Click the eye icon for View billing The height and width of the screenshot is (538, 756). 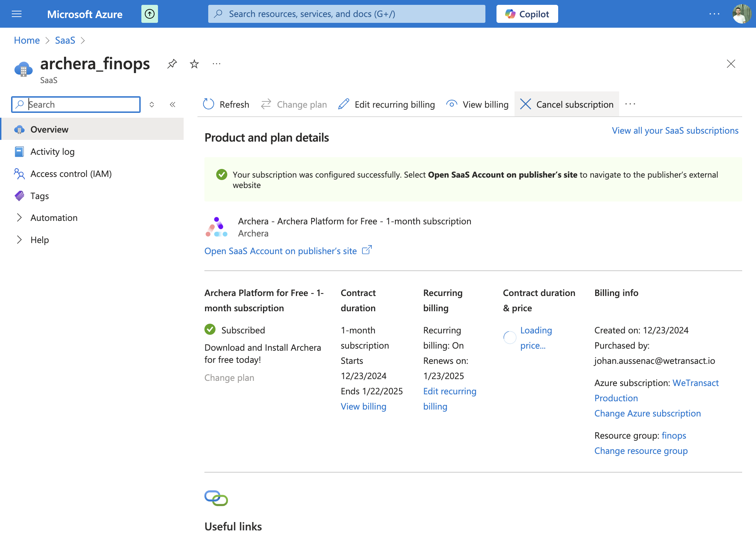pyautogui.click(x=452, y=104)
